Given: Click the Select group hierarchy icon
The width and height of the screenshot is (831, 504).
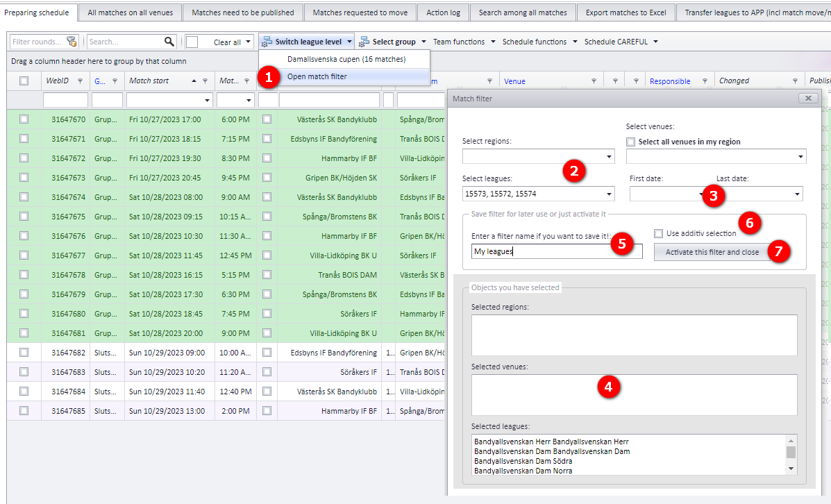Looking at the screenshot, I should [x=364, y=42].
